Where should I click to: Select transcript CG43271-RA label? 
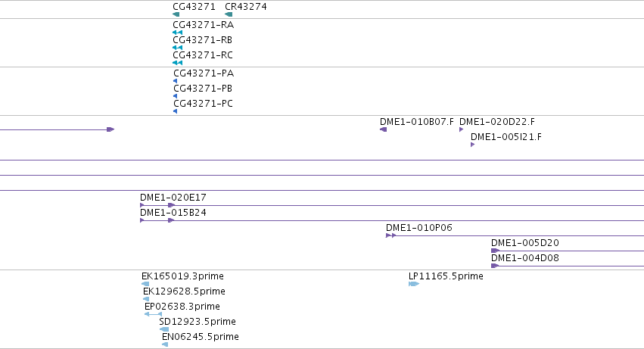pos(204,25)
